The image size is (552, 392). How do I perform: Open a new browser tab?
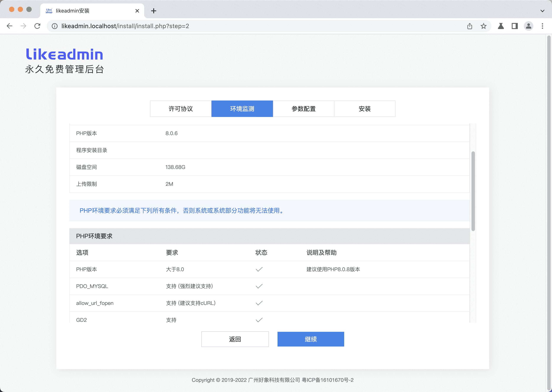click(154, 11)
